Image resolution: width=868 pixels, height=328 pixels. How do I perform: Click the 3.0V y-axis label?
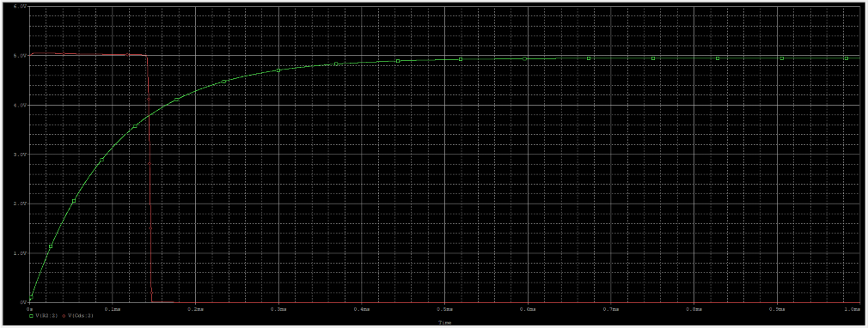[x=20, y=155]
